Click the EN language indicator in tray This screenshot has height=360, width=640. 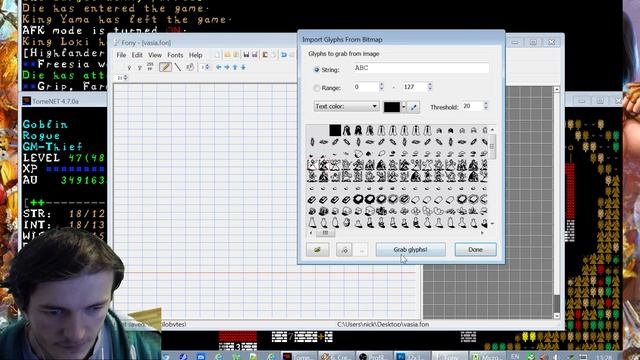click(515, 356)
